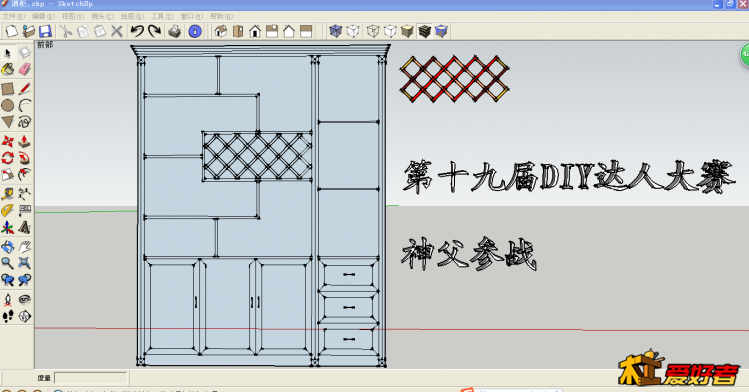The width and height of the screenshot is (749, 392).
Task: Open the 工具(T) tools menu
Action: point(161,16)
